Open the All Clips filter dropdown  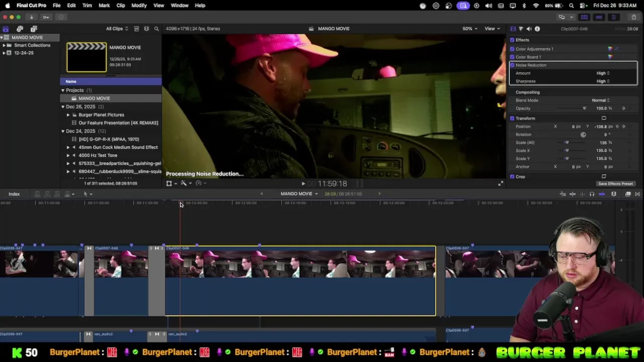(117, 29)
